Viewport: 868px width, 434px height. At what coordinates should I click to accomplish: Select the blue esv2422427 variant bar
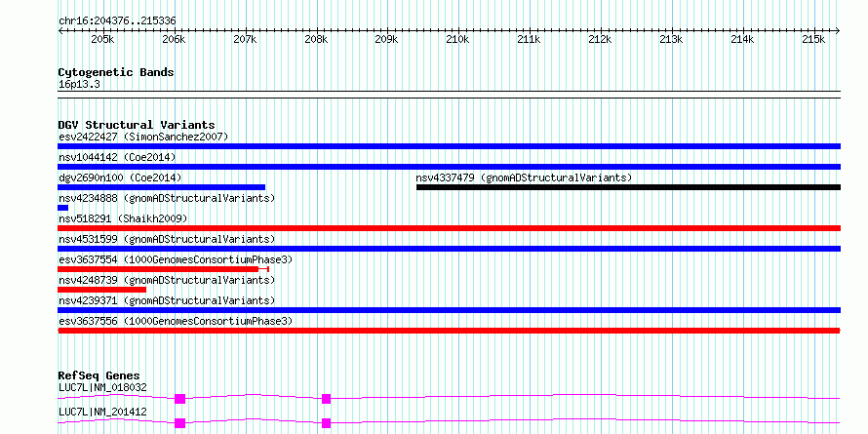pos(449,146)
